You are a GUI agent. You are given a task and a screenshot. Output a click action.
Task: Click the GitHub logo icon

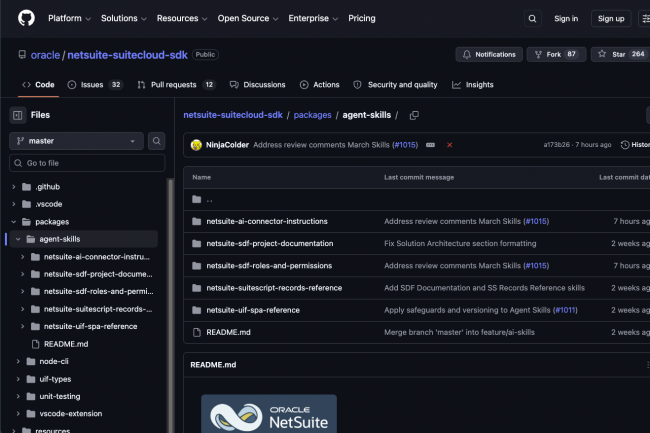point(25,18)
